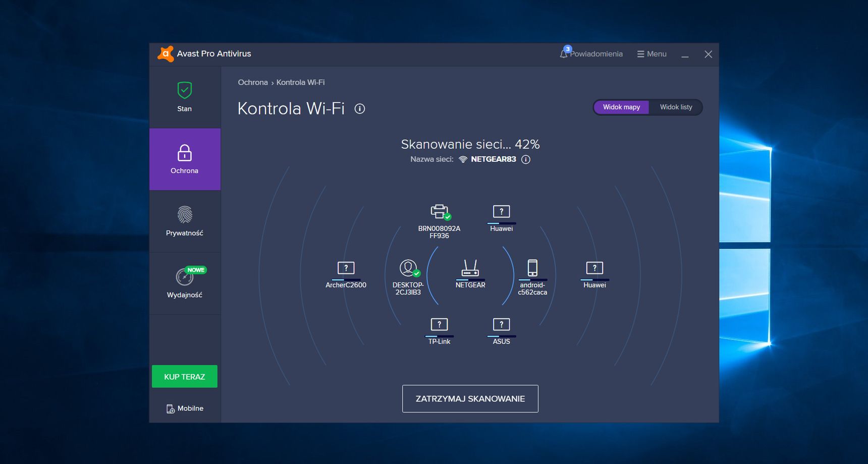Click the Kontrola Wi-Fi heading
Image resolution: width=868 pixels, height=464 pixels.
[x=291, y=108]
